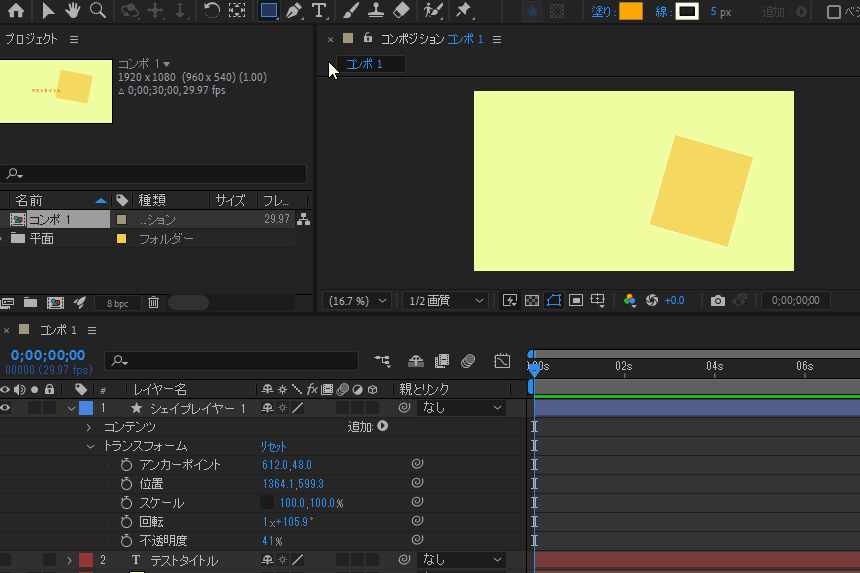The image size is (860, 573).
Task: Click the 名前 column header
Action: 29,200
